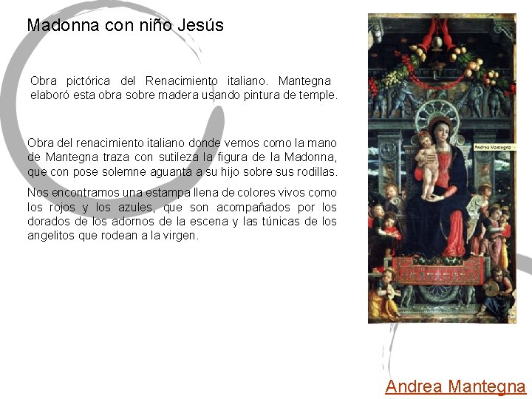Click the words 'angelitos que rodean' in last paragraph

coord(83,236)
